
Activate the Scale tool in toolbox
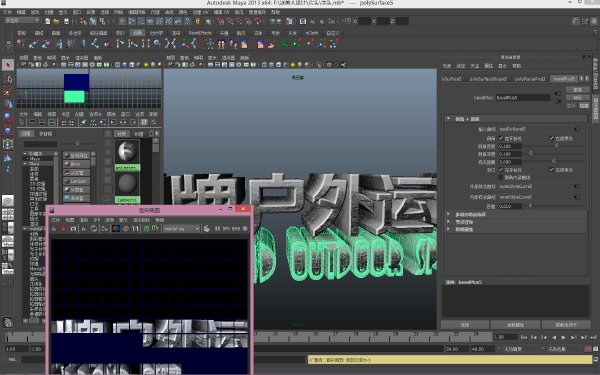pyautogui.click(x=8, y=131)
